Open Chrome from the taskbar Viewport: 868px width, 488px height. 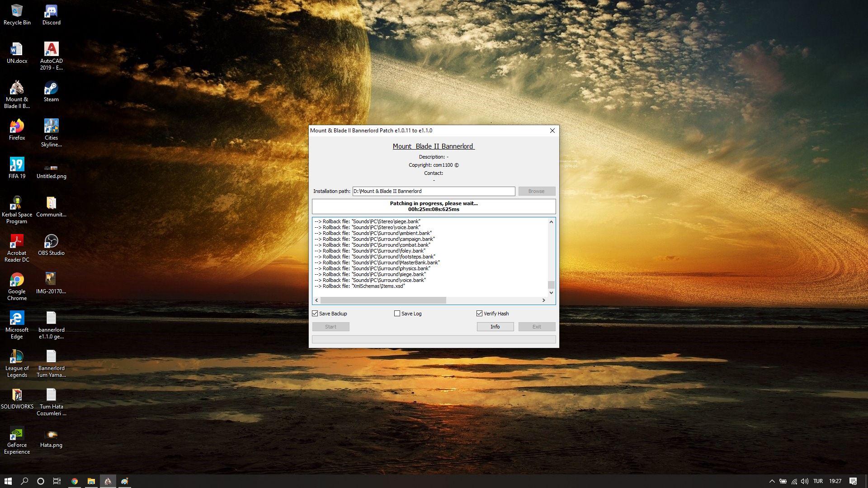tap(75, 481)
